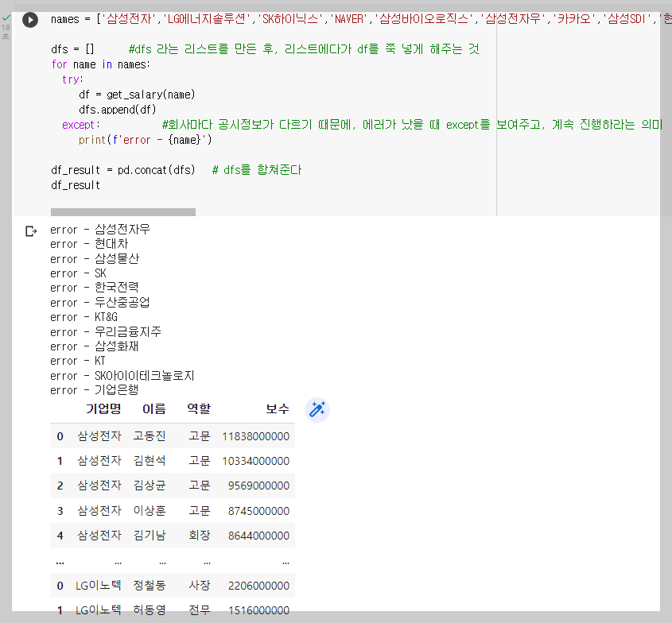Click output line 'error - 현대차'
The width and height of the screenshot is (672, 623).
[x=89, y=244]
